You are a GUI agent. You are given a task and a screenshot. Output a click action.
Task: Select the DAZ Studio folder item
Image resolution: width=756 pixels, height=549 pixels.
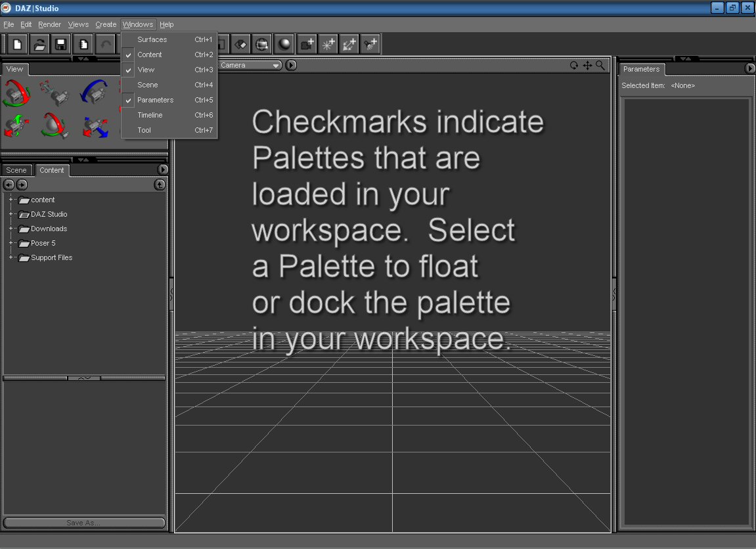49,214
